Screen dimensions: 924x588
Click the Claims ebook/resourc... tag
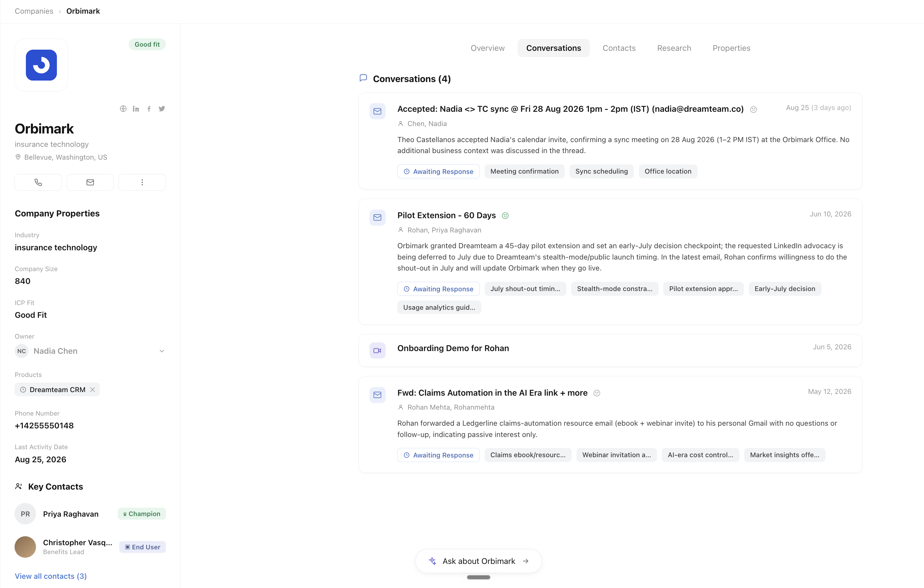[x=528, y=455]
